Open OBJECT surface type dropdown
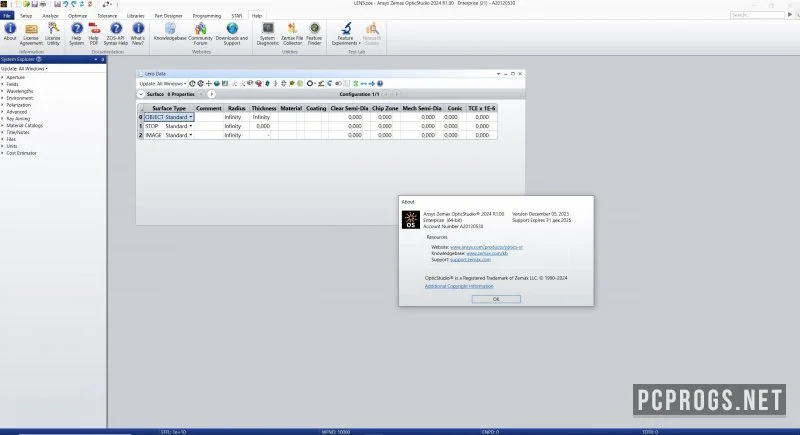The height and width of the screenshot is (435, 800). 191,117
